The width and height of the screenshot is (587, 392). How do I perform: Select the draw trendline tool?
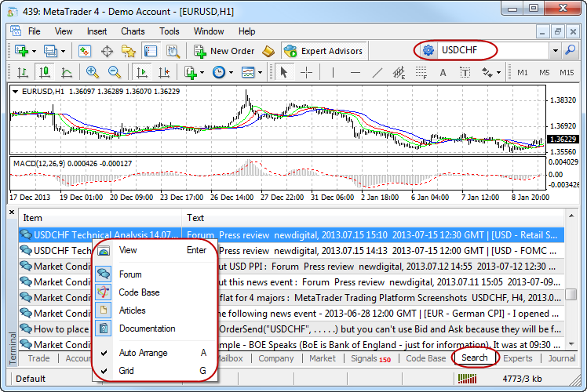pos(377,72)
